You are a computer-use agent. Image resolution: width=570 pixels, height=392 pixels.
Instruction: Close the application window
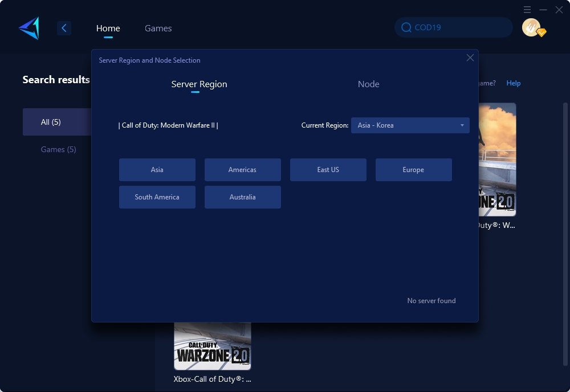(559, 10)
